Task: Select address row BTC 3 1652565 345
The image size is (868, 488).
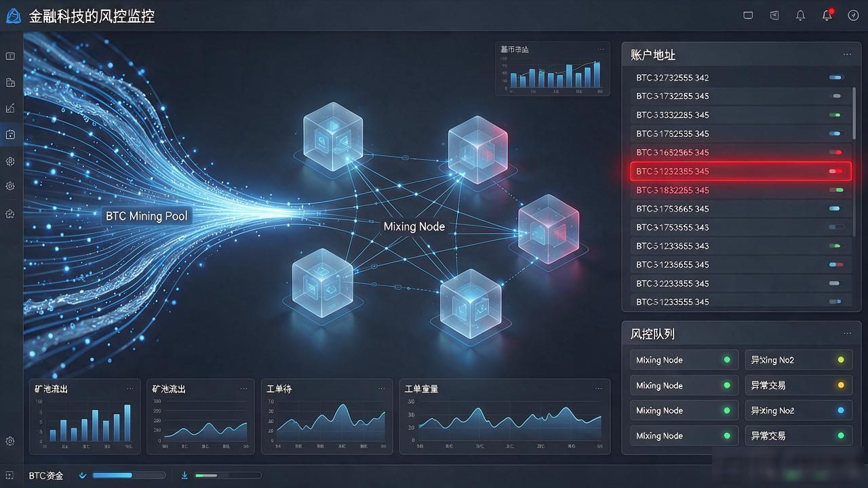Action: pos(741,152)
